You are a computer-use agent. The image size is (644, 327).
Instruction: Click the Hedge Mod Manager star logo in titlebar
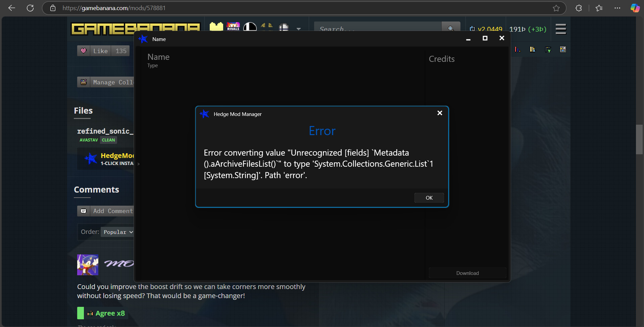point(142,39)
